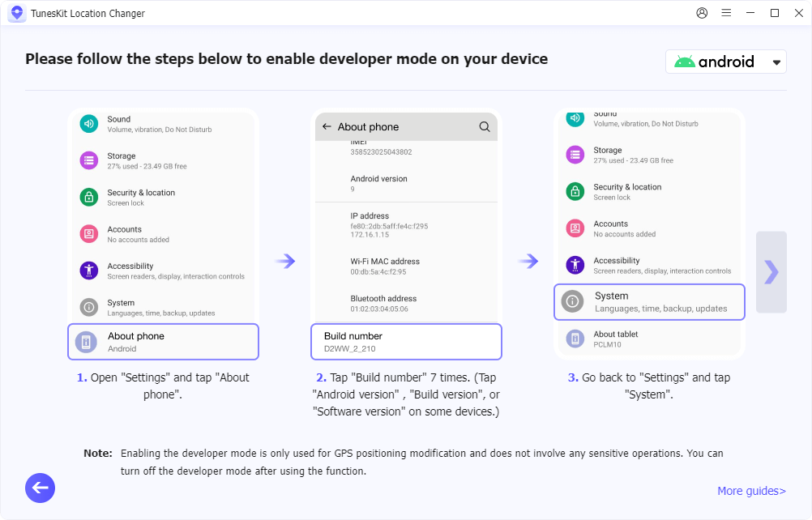This screenshot has width=812, height=520.
Task: Click the TunesKit Location Changer logo icon
Action: tap(16, 13)
